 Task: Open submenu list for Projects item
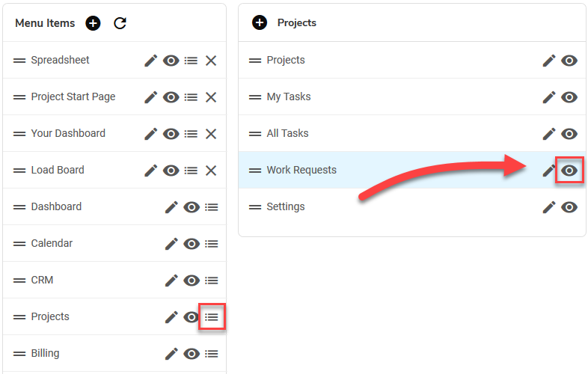click(x=212, y=317)
